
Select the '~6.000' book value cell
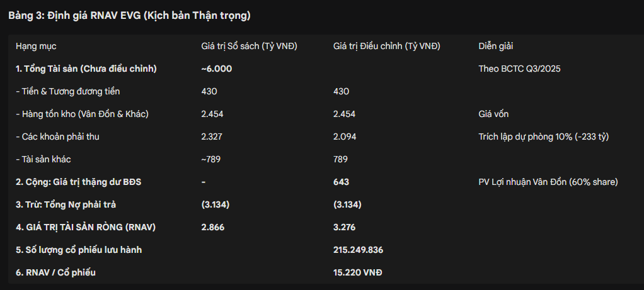[x=217, y=69]
